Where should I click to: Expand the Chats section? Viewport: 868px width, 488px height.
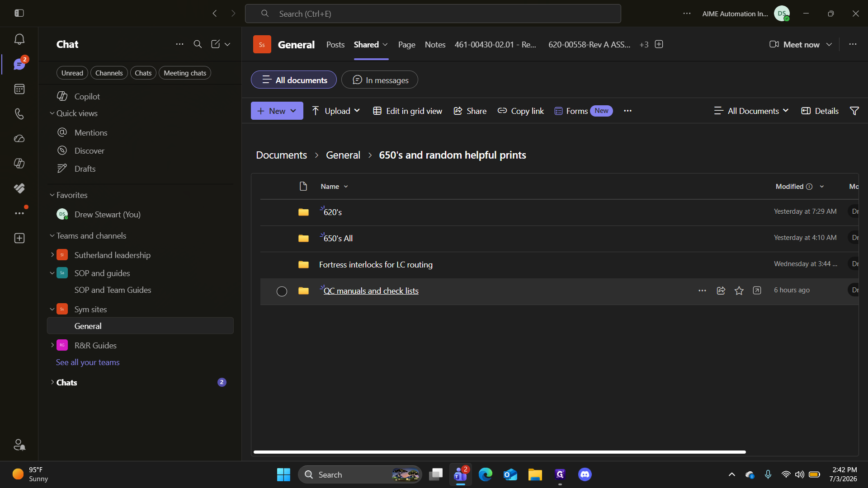[x=52, y=382]
